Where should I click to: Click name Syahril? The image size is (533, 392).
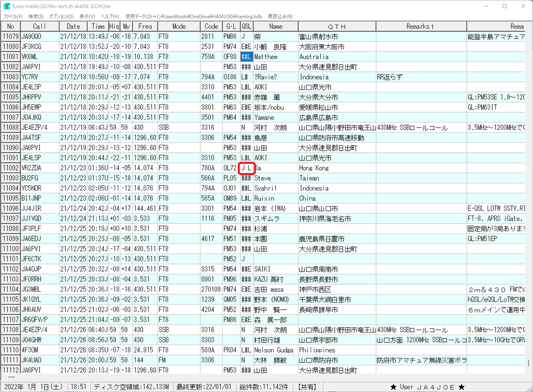[x=265, y=188]
